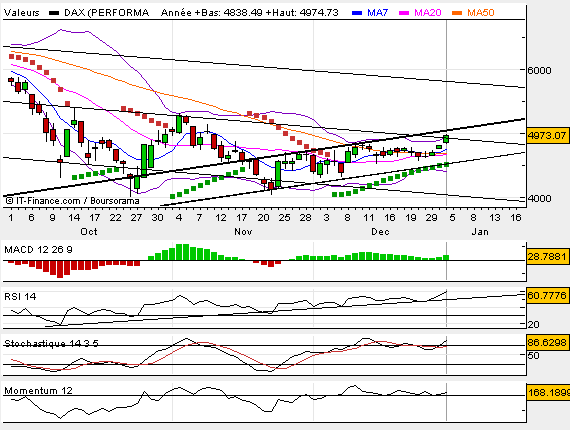This screenshot has width=570, height=430.
Task: Click the RSI 20 level label
Action: click(533, 324)
